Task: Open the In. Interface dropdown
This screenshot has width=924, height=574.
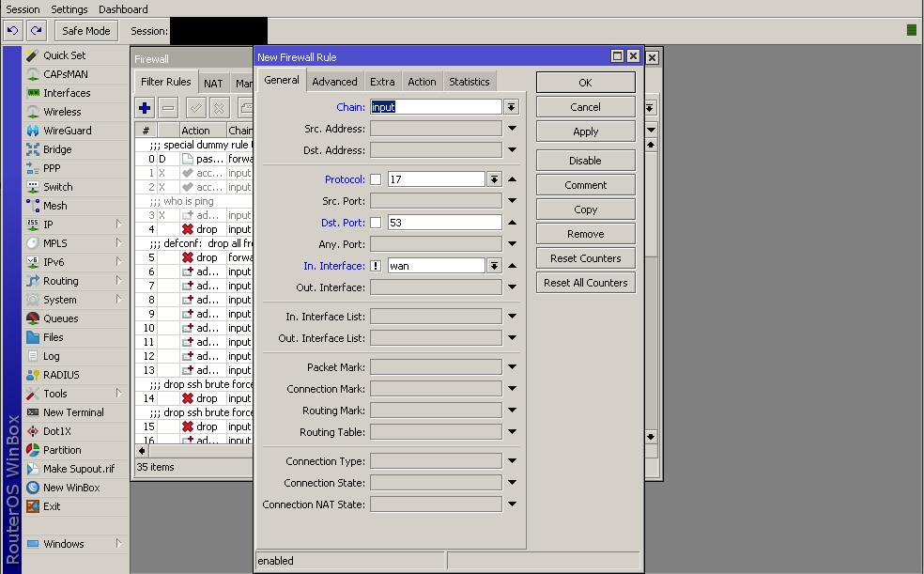Action: point(494,266)
